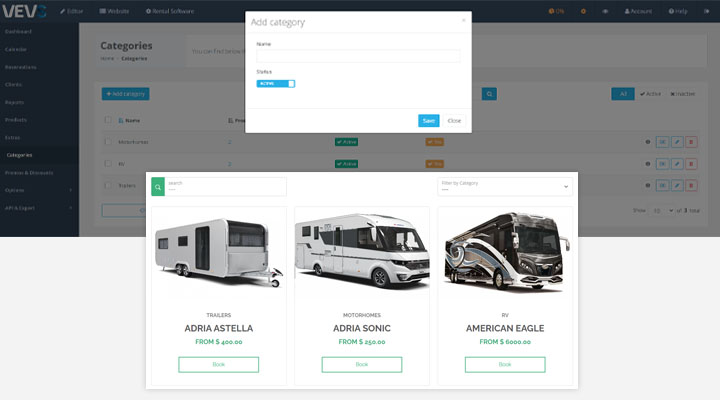
Task: Click Save in the Add category dialog
Action: pos(428,121)
